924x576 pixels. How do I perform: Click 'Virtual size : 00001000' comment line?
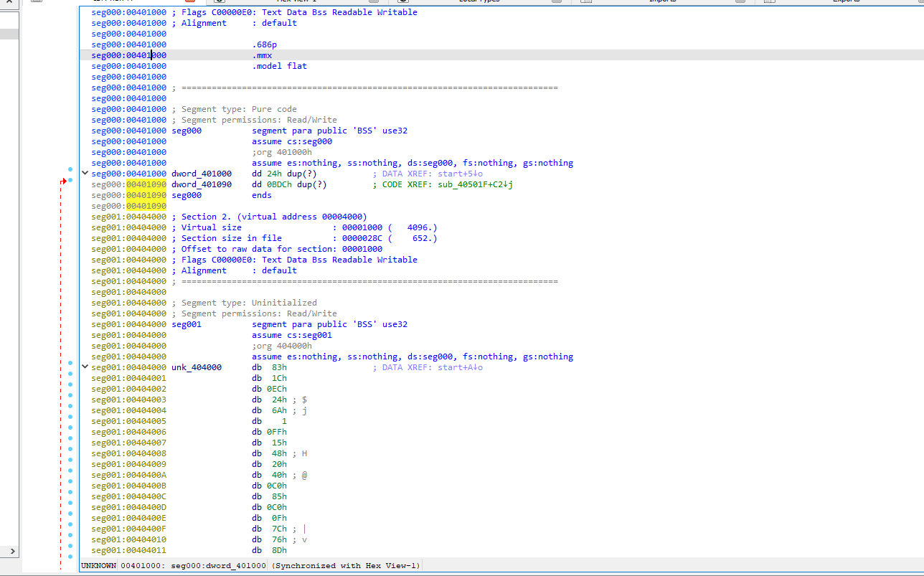click(304, 227)
